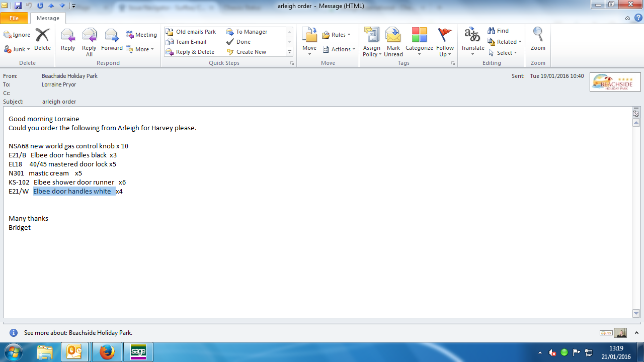Image resolution: width=644 pixels, height=362 pixels.
Task: Click the Save icon in quick access toolbar
Action: 18,6
